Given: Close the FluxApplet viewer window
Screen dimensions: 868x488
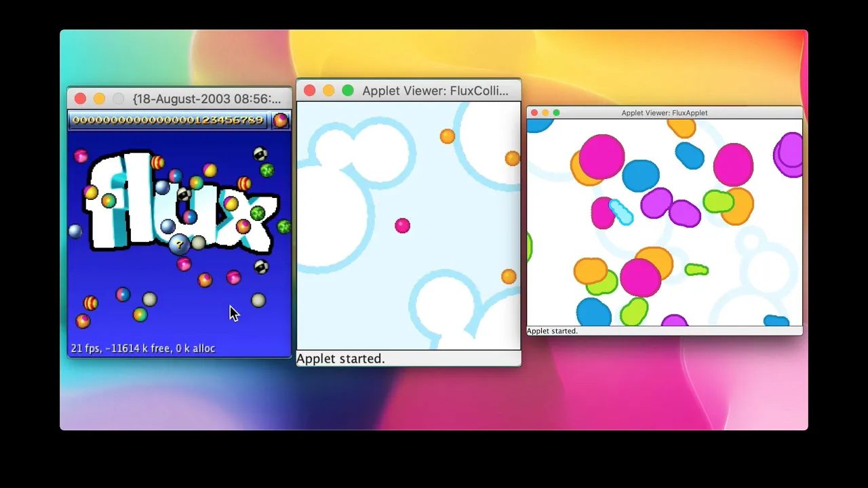Looking at the screenshot, I should (x=534, y=113).
